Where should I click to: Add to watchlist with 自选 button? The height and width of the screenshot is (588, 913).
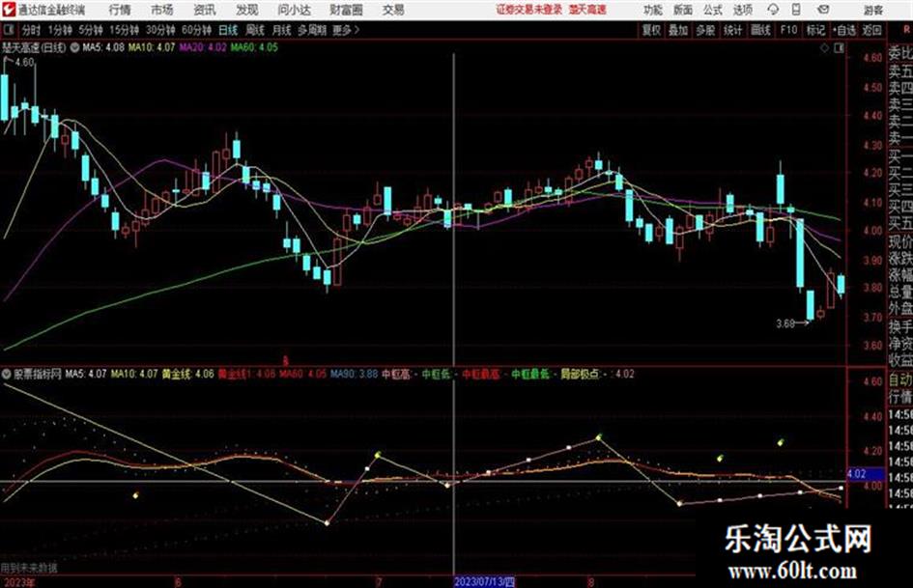tap(844, 30)
